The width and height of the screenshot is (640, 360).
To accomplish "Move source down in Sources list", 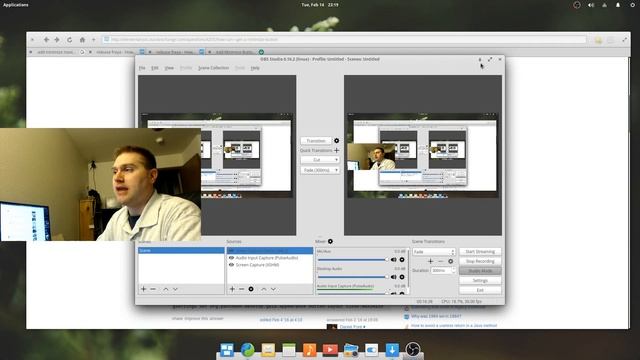I will pos(273,289).
